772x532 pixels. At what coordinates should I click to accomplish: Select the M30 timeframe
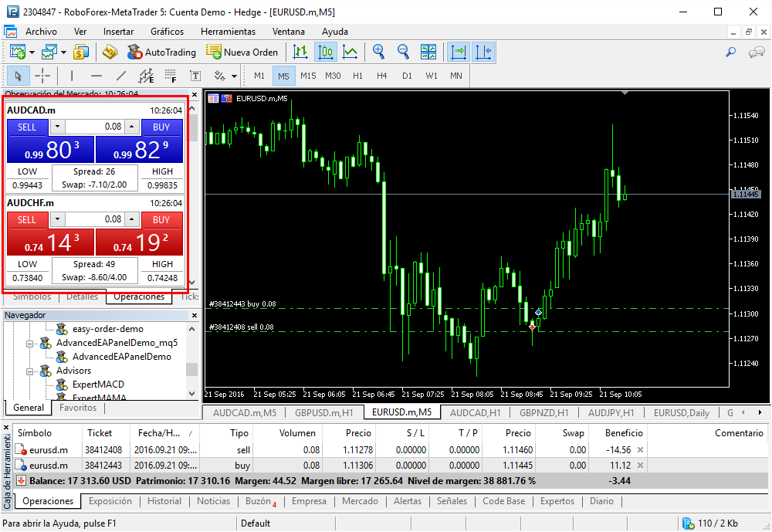(x=333, y=76)
